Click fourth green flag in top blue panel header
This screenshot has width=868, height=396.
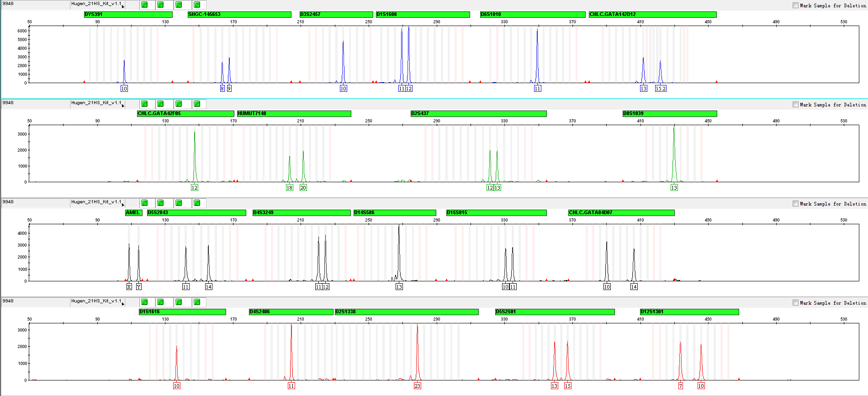pyautogui.click(x=197, y=5)
